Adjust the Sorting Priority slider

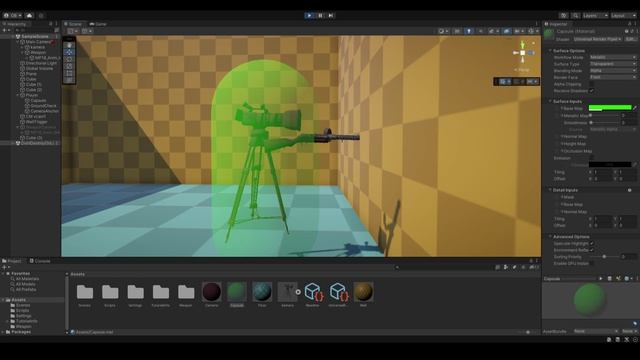click(x=604, y=257)
